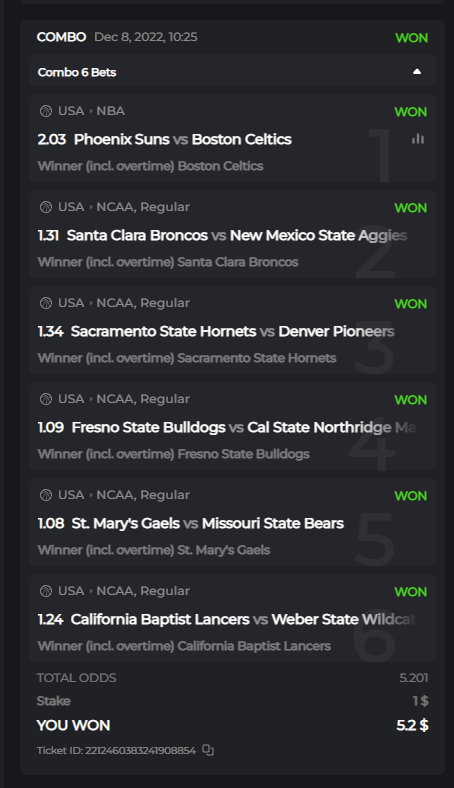454x788 pixels.
Task: Copy the Ticket ID using copy icon
Action: click(x=208, y=750)
